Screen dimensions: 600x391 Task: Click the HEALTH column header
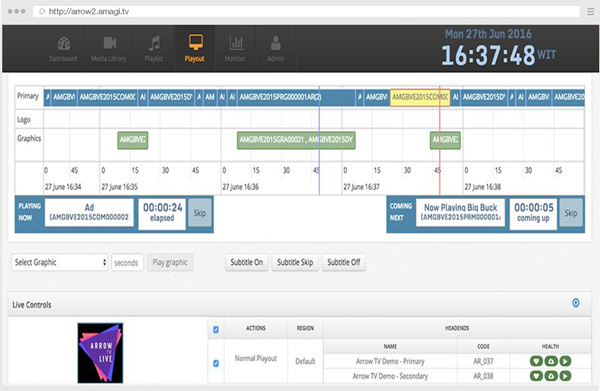(x=550, y=346)
